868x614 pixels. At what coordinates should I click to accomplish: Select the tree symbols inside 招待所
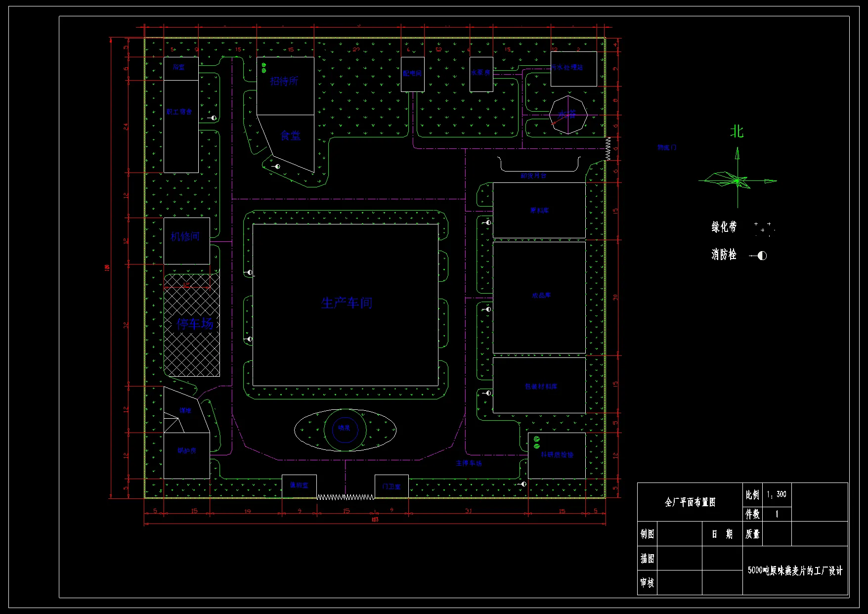[x=264, y=68]
